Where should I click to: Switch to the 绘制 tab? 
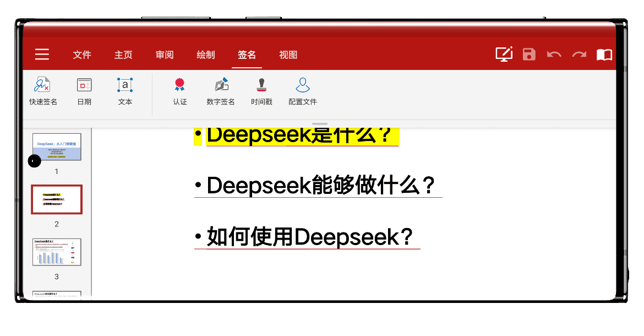pos(206,55)
